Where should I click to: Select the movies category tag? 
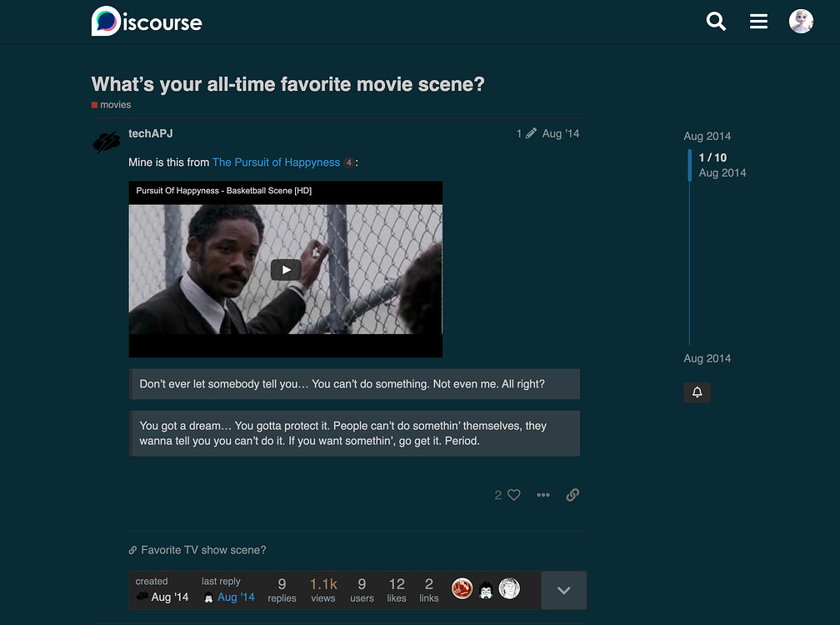pyautogui.click(x=115, y=105)
